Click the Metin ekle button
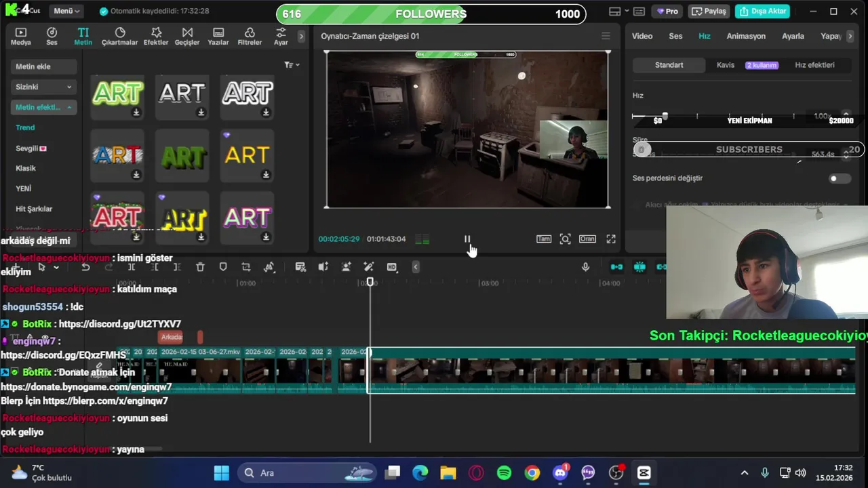868x488 pixels. 43,66
